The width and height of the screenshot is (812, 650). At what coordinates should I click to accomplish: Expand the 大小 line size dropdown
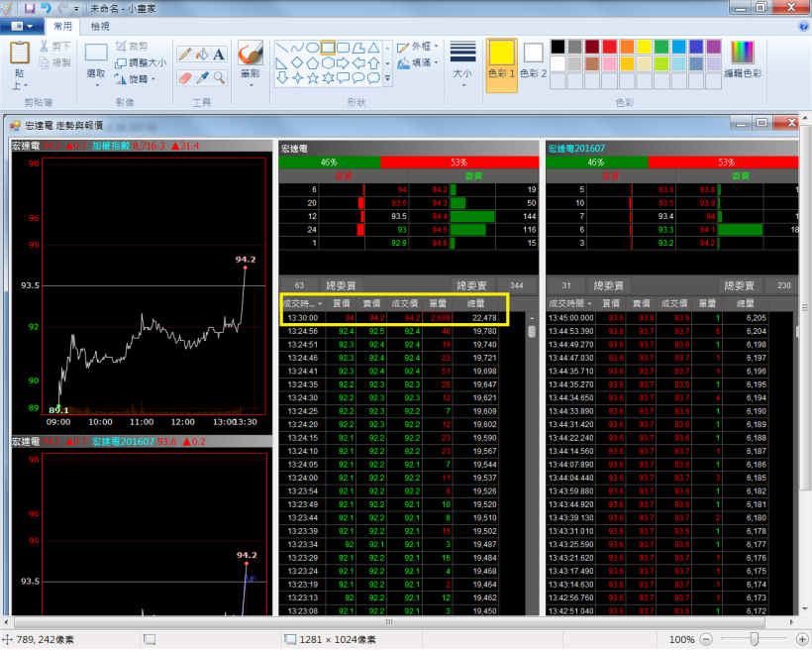point(462,59)
